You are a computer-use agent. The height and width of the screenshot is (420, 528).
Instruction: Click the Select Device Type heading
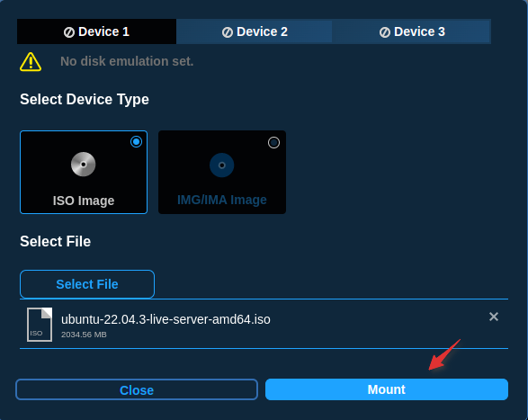click(85, 99)
